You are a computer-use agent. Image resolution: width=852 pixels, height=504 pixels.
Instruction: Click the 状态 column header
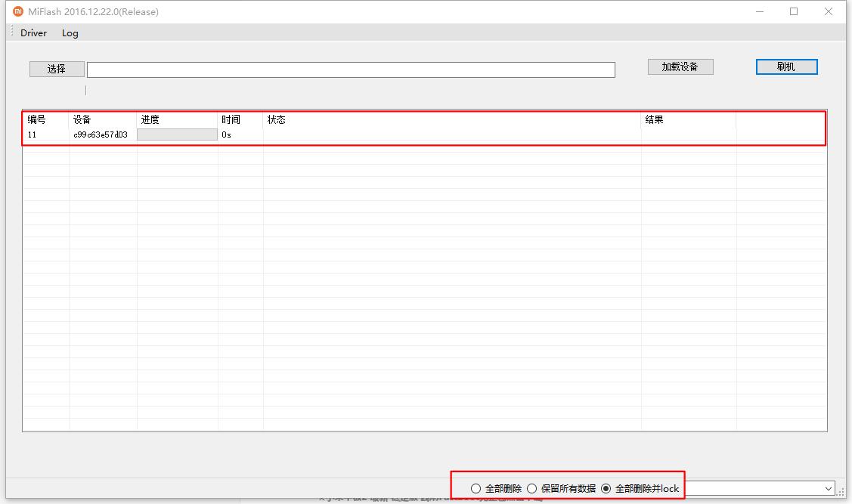pos(276,119)
